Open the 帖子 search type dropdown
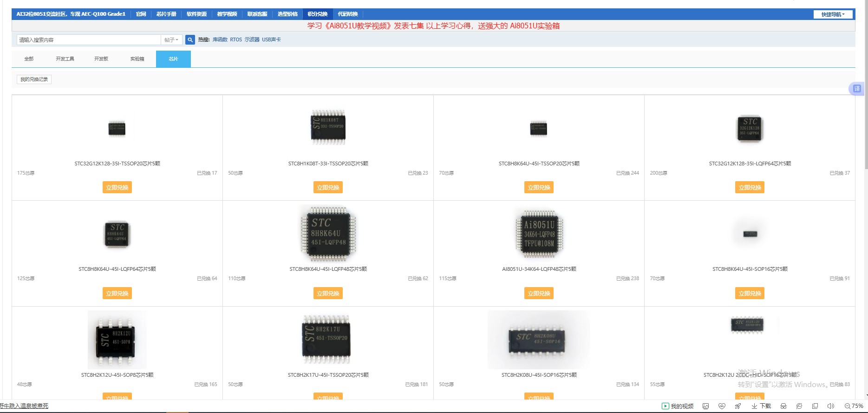The image size is (868, 413). pyautogui.click(x=171, y=40)
